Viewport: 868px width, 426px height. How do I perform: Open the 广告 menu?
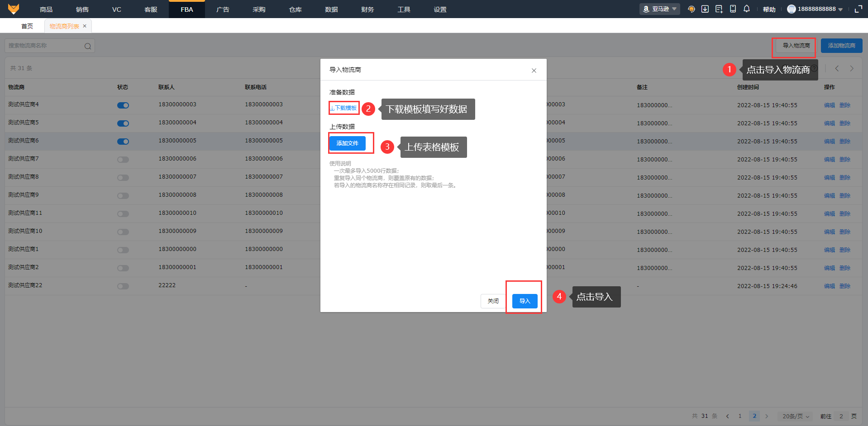(x=223, y=9)
